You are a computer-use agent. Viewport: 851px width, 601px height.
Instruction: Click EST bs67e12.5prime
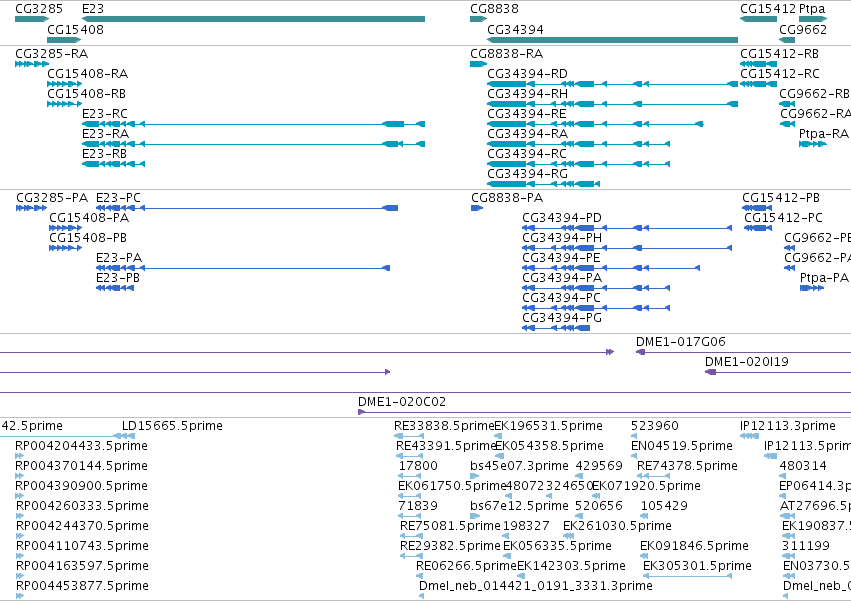point(519,506)
